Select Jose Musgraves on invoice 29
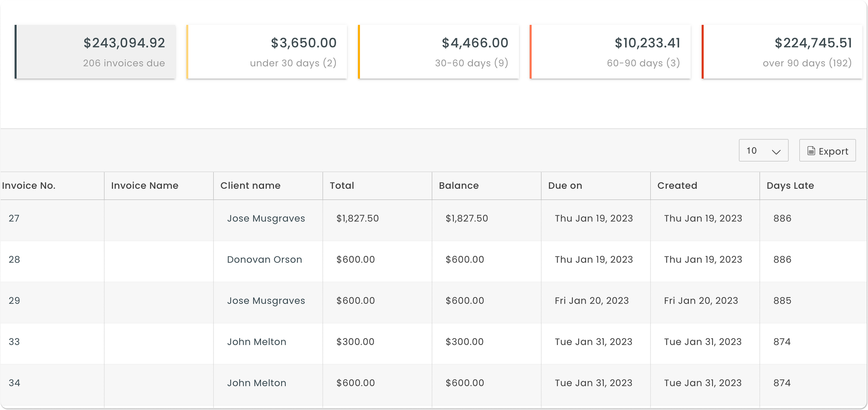The height and width of the screenshot is (410, 868). (x=266, y=301)
